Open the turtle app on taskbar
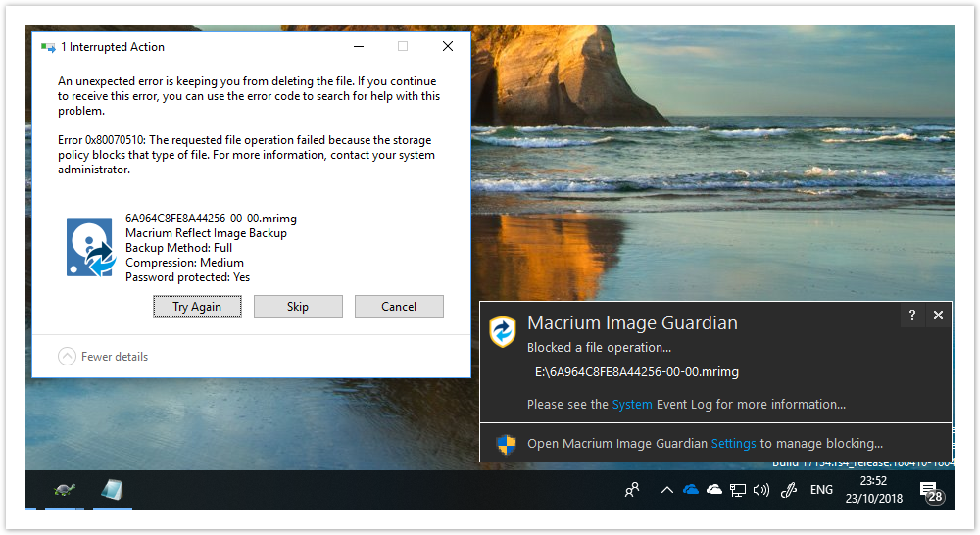This screenshot has width=980, height=535. click(x=65, y=490)
